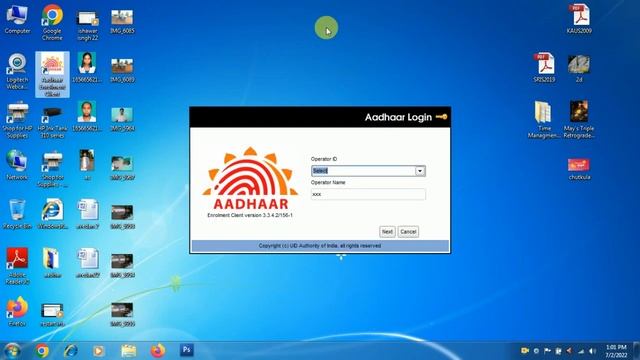The width and height of the screenshot is (640, 360).
Task: Select the IMG_6089 image thumbnail
Action: click(x=122, y=71)
